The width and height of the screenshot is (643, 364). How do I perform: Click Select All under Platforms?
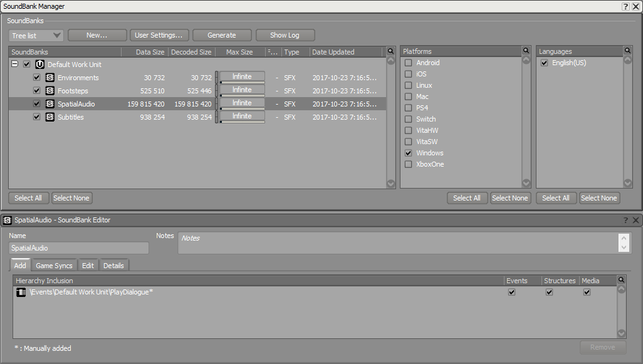[x=467, y=198]
